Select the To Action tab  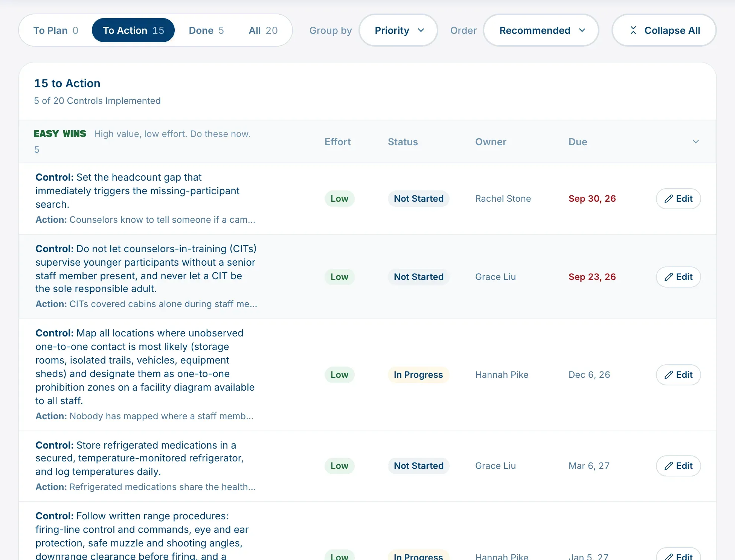tap(133, 30)
